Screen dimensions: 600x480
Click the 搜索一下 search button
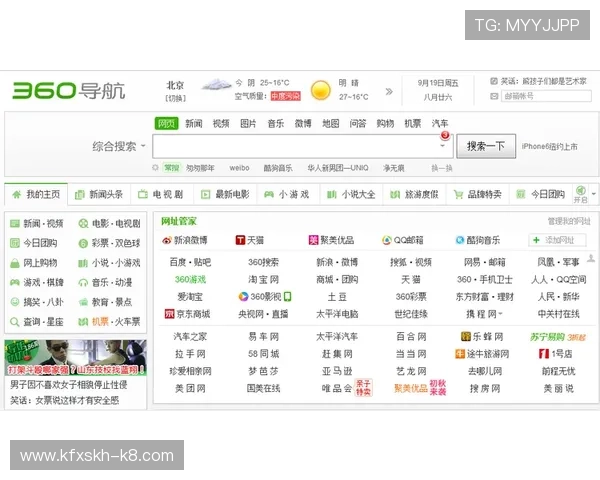(x=486, y=146)
